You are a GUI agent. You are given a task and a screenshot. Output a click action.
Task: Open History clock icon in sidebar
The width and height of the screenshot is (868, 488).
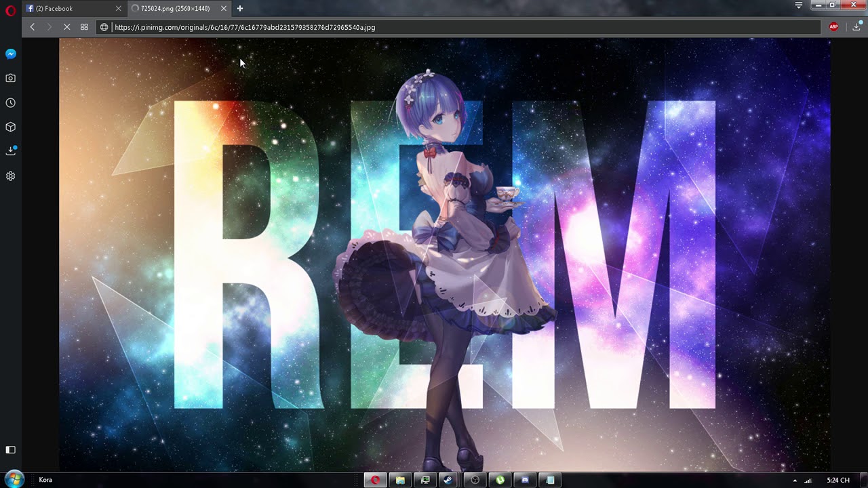click(x=11, y=103)
